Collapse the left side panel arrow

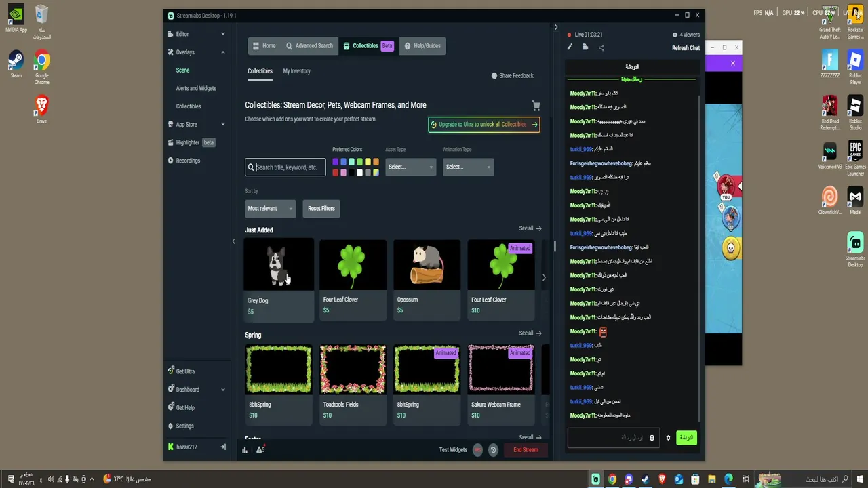click(234, 241)
